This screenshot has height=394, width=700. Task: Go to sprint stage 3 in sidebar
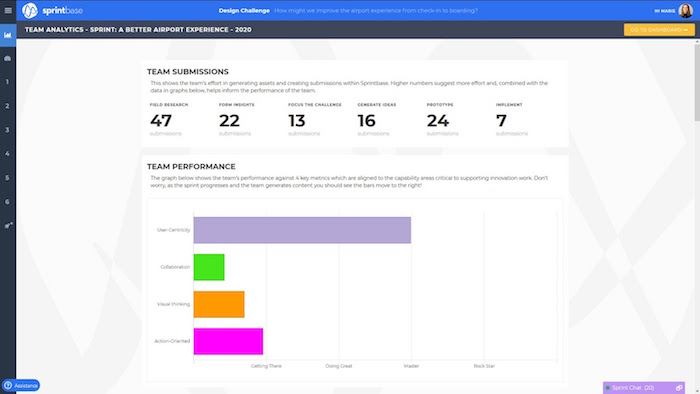tap(7, 130)
